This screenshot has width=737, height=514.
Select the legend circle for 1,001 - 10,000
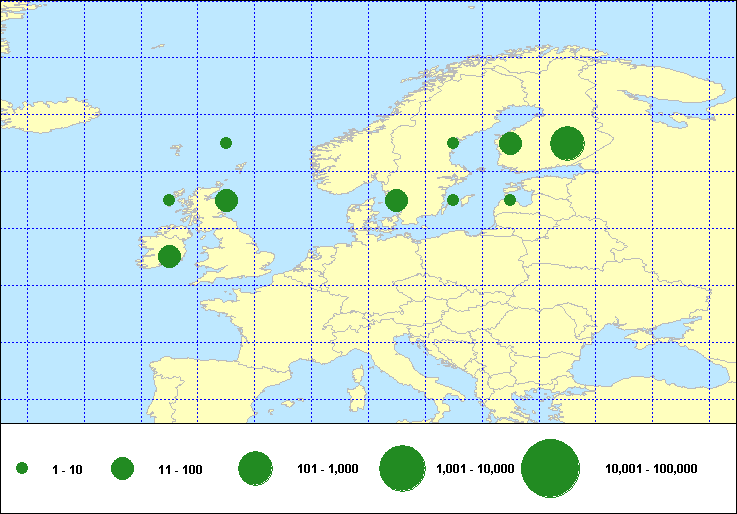point(403,469)
